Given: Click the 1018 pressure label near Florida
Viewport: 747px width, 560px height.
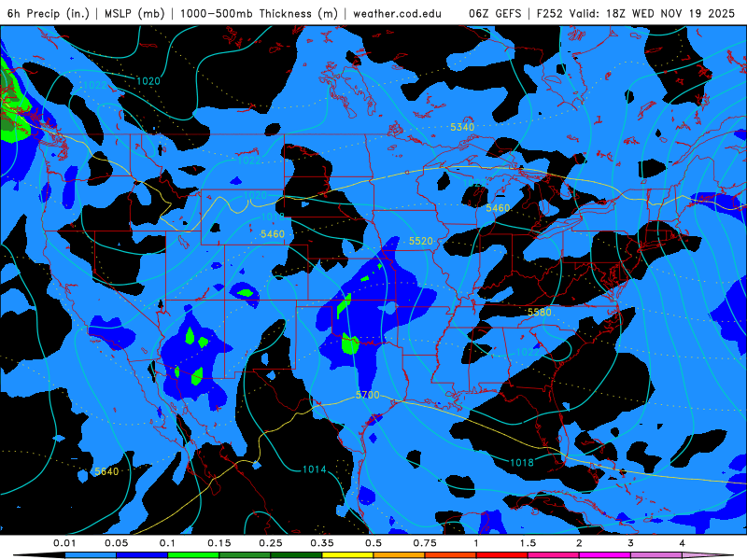Looking at the screenshot, I should point(522,462).
